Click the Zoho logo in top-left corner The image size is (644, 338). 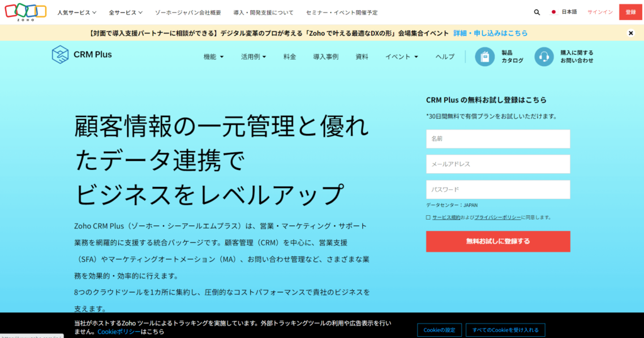coord(25,11)
